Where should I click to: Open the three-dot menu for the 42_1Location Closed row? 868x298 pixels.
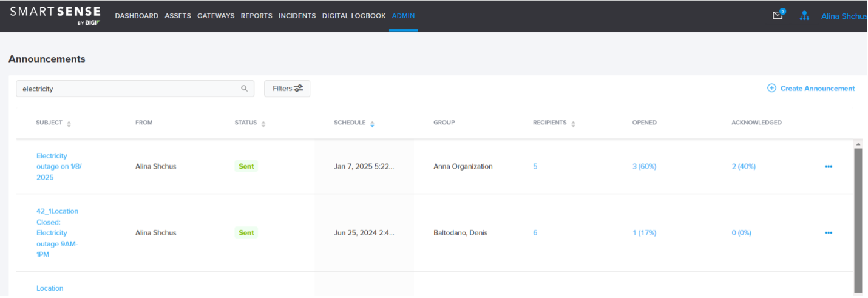(829, 232)
